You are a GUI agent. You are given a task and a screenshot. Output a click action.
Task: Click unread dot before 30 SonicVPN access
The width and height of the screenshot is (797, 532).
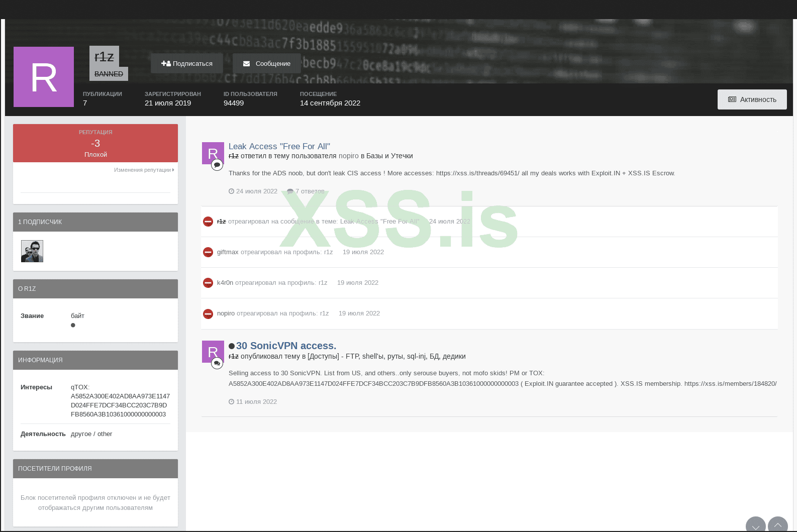tap(232, 346)
